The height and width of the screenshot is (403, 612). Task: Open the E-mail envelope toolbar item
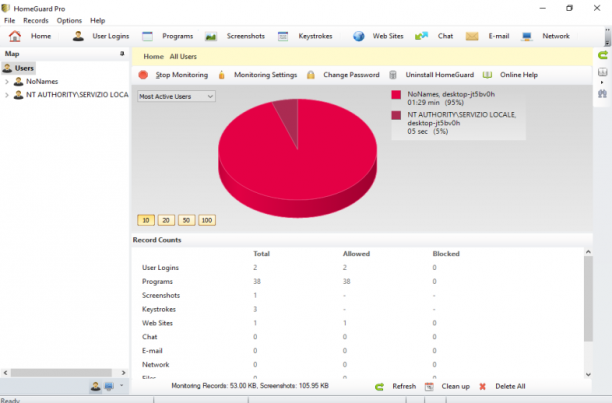[472, 36]
